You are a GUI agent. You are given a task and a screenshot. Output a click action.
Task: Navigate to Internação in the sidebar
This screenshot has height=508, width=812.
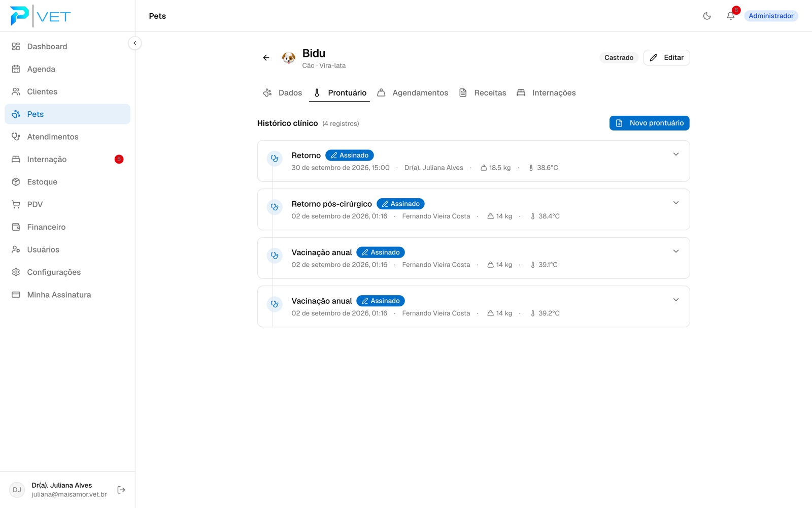(x=67, y=160)
